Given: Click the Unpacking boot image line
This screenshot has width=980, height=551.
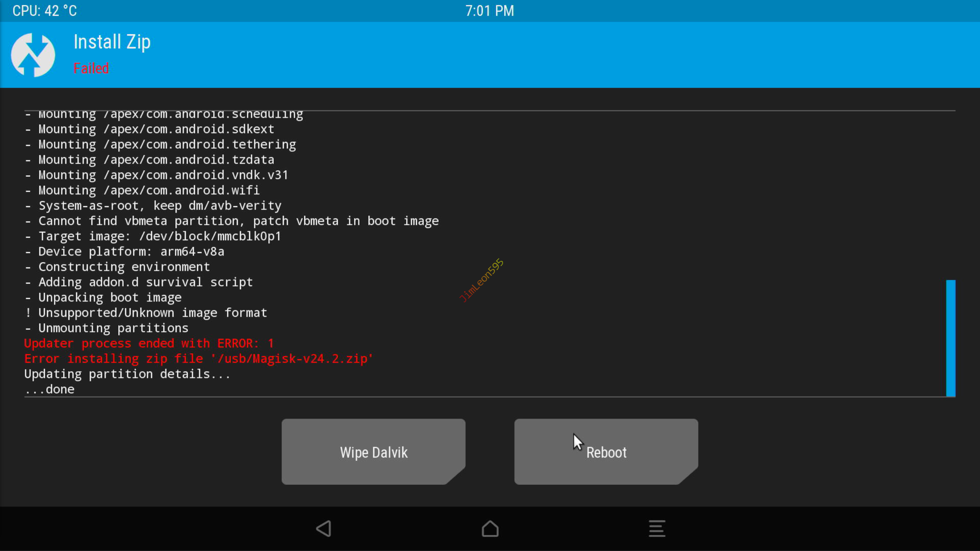Looking at the screenshot, I should pyautogui.click(x=103, y=298).
